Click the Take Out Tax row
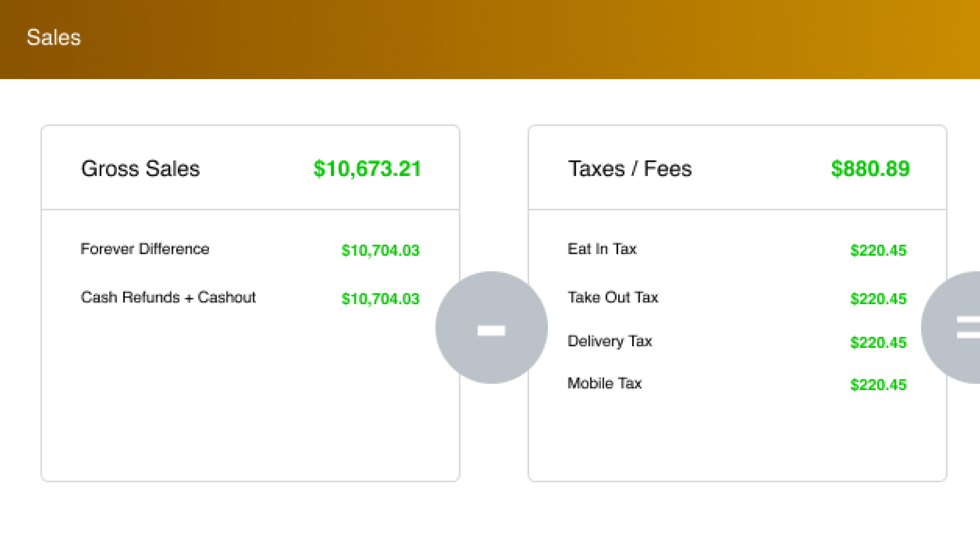The image size is (980, 553). [x=613, y=298]
